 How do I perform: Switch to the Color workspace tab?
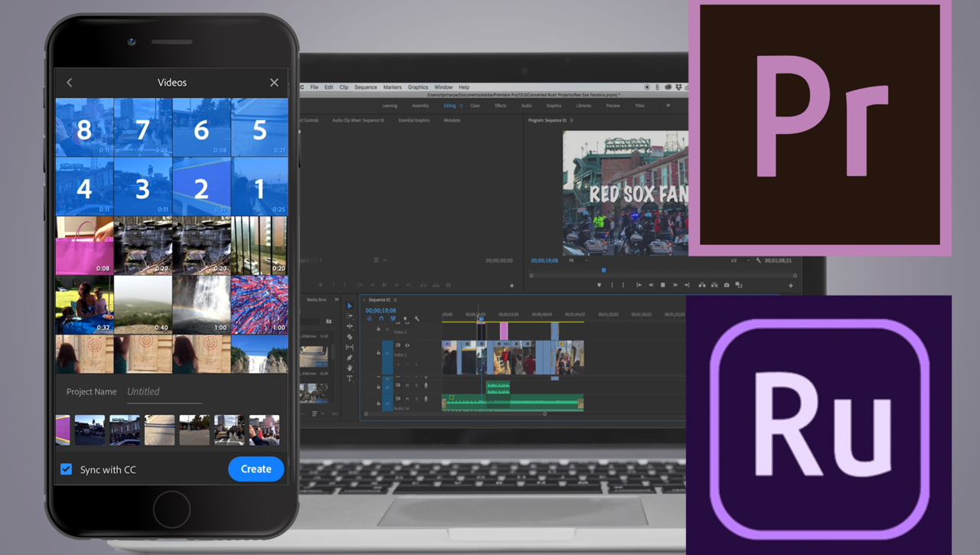[475, 106]
